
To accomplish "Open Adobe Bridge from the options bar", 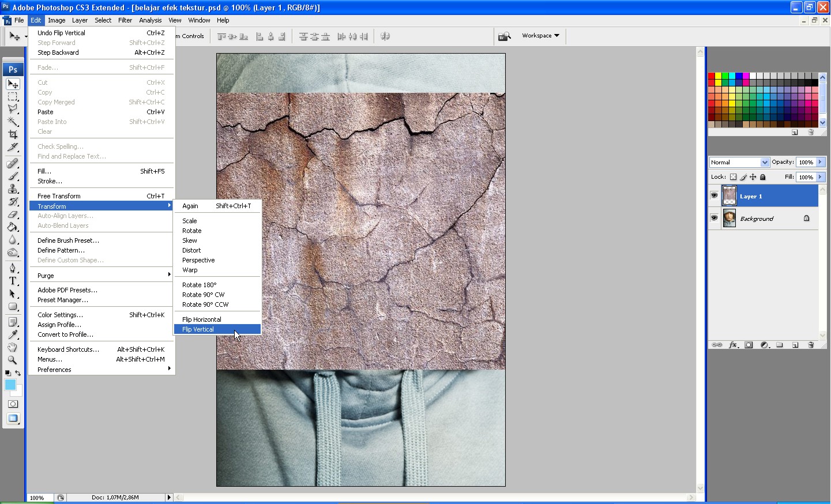I will [x=505, y=36].
